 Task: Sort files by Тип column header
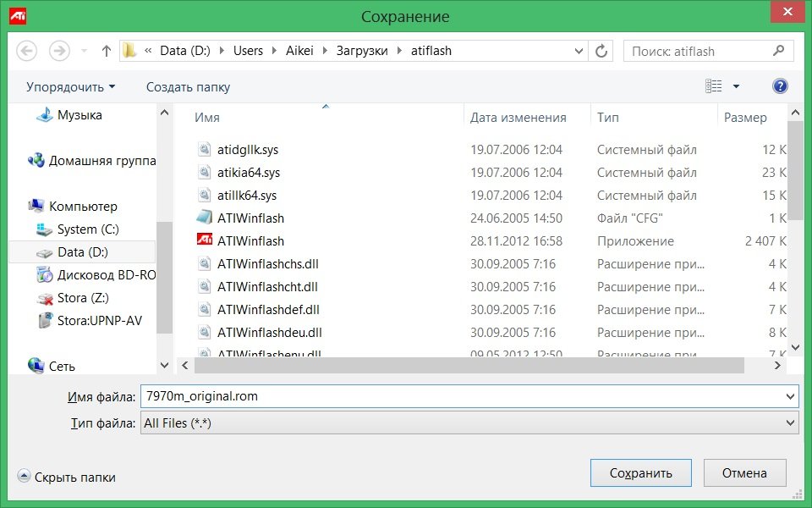[608, 118]
